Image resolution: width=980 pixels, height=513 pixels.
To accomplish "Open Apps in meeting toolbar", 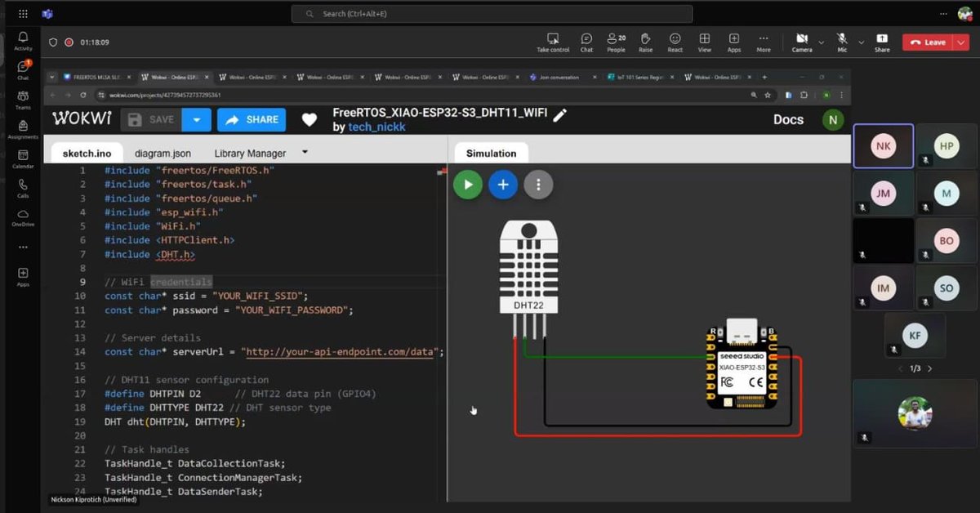I will (734, 42).
